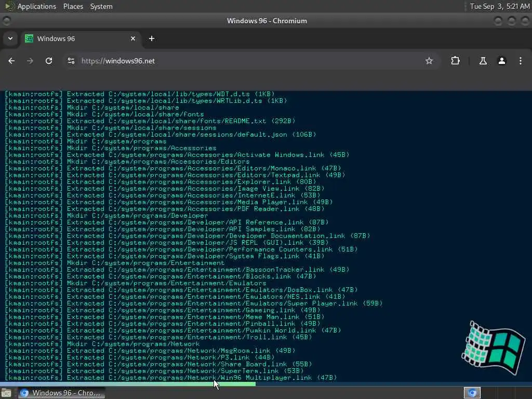Click the log line for Super Player.link

(194, 303)
